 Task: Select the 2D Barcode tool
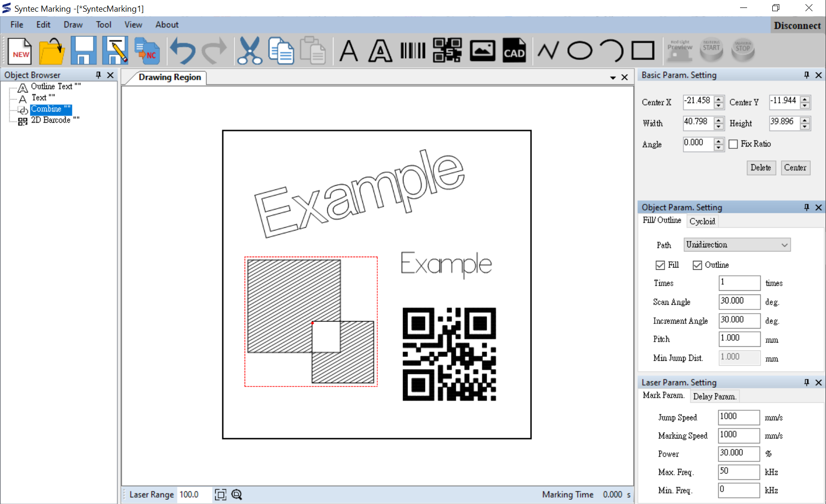(447, 50)
